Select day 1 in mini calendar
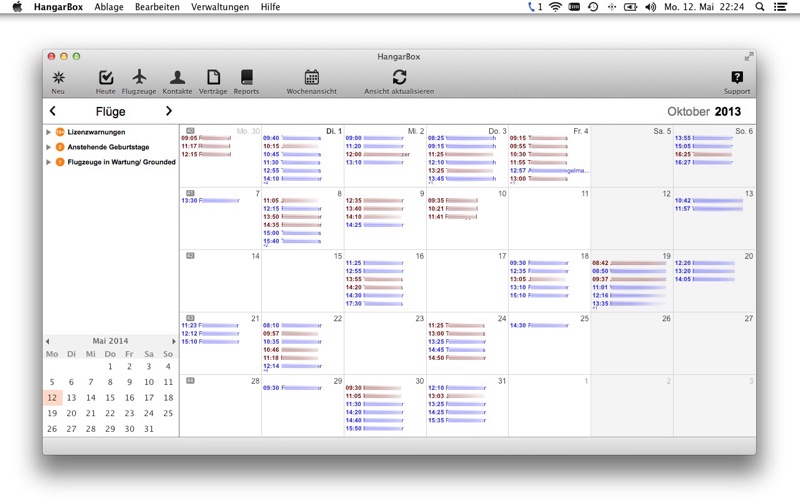 coord(110,366)
